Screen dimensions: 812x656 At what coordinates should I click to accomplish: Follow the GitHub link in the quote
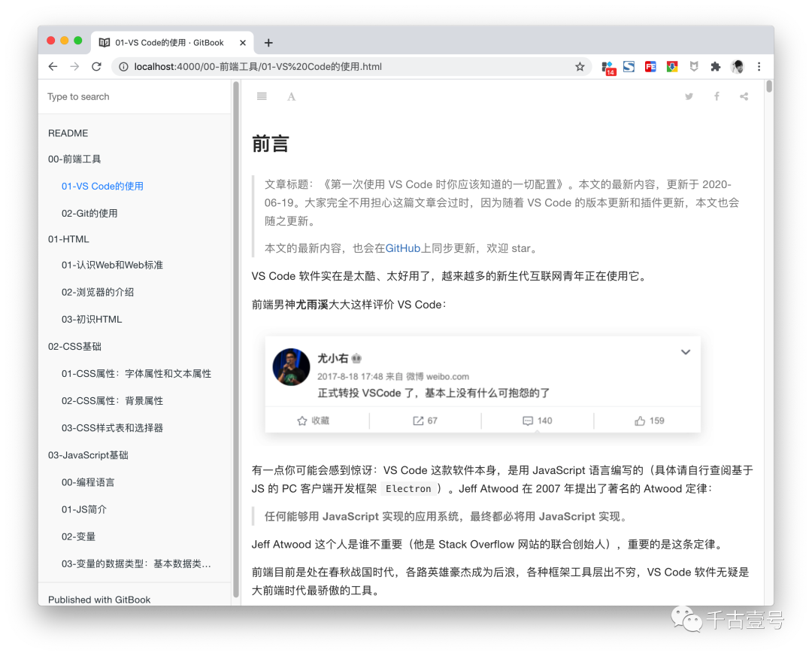(x=402, y=248)
